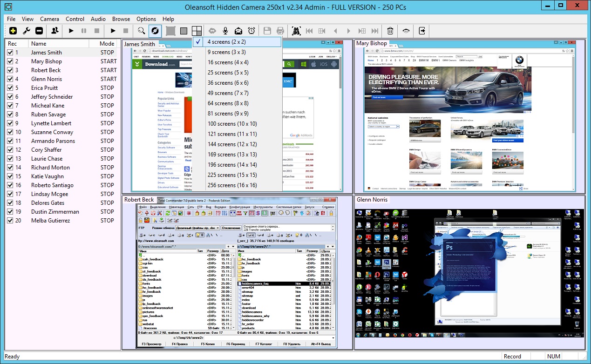The height and width of the screenshot is (364, 591).
Task: Click the binoculars search icon
Action: 296,31
